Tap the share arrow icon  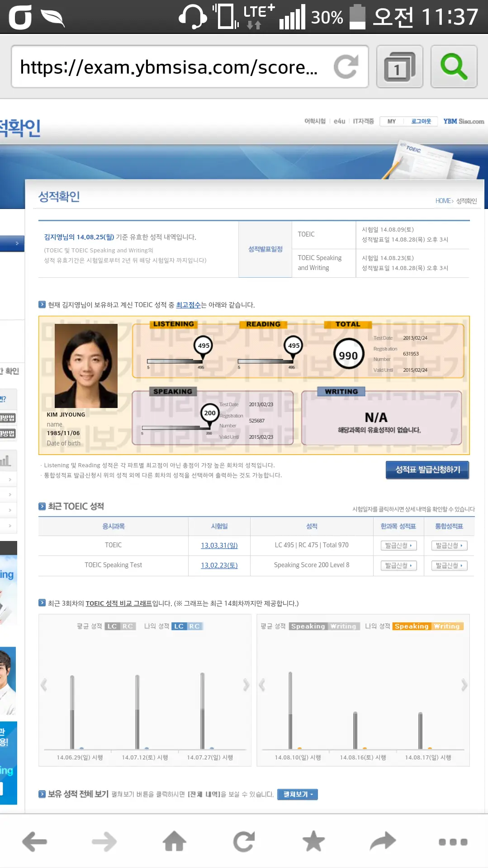point(383,841)
